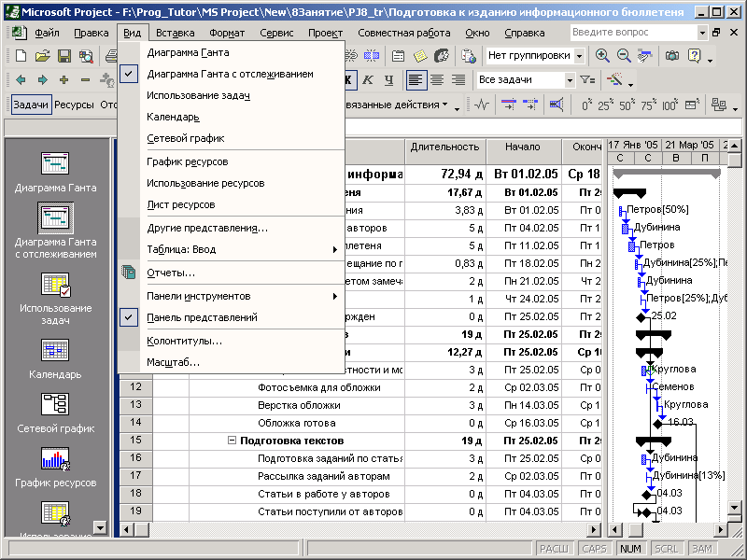This screenshot has width=747, height=560.
Task: Open the Файл menu
Action: coord(46,33)
